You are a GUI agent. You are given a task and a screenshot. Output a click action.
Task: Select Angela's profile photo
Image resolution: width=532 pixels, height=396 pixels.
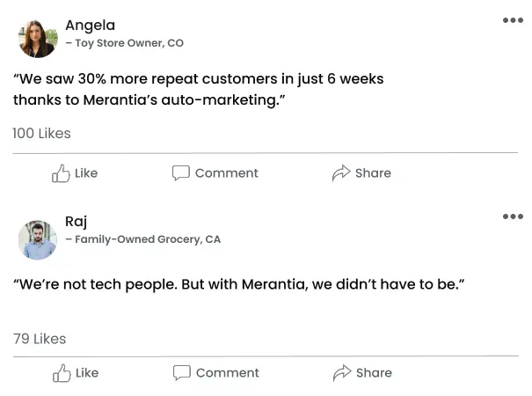(x=38, y=39)
